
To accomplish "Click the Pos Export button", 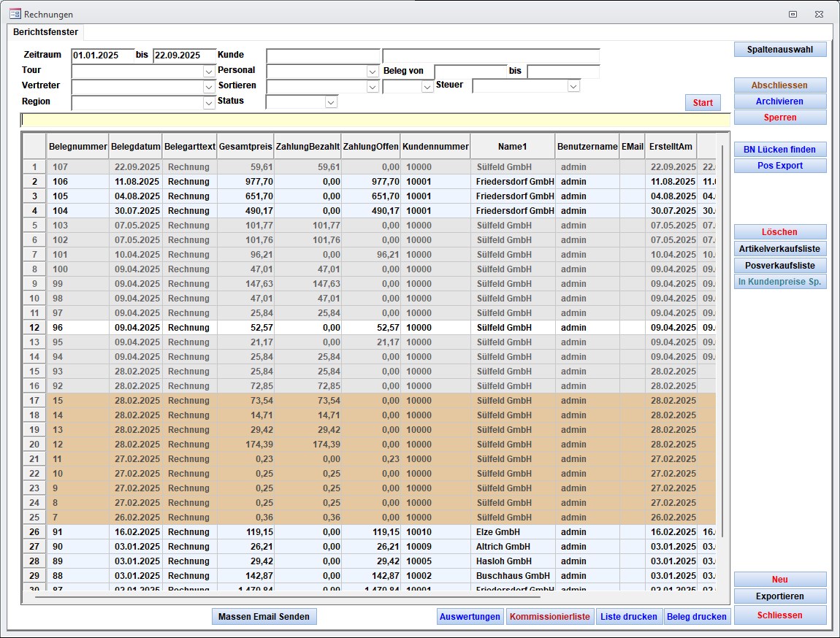I will [780, 166].
